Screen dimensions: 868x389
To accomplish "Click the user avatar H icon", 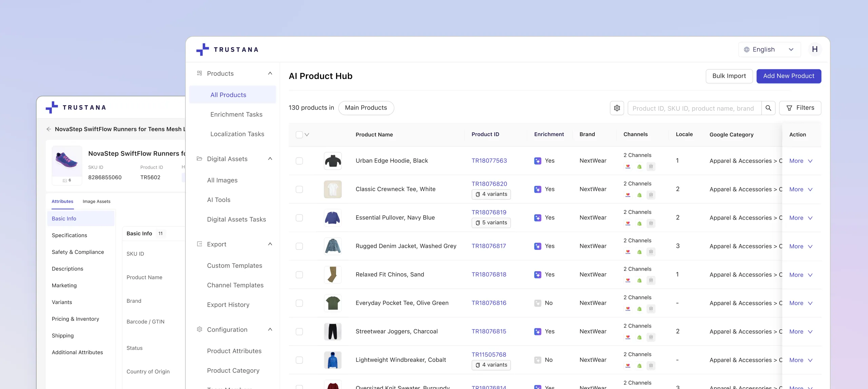I will click(x=815, y=50).
